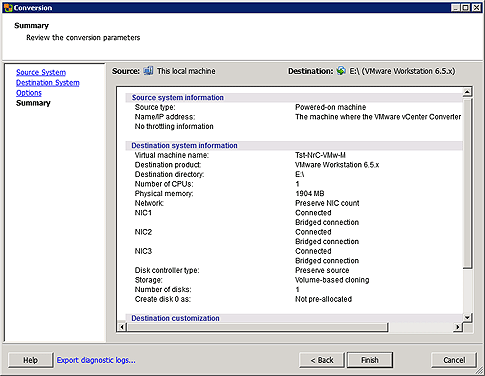Maximize the Conversion window
This screenshot has height=376, width=485.
pos(466,7)
